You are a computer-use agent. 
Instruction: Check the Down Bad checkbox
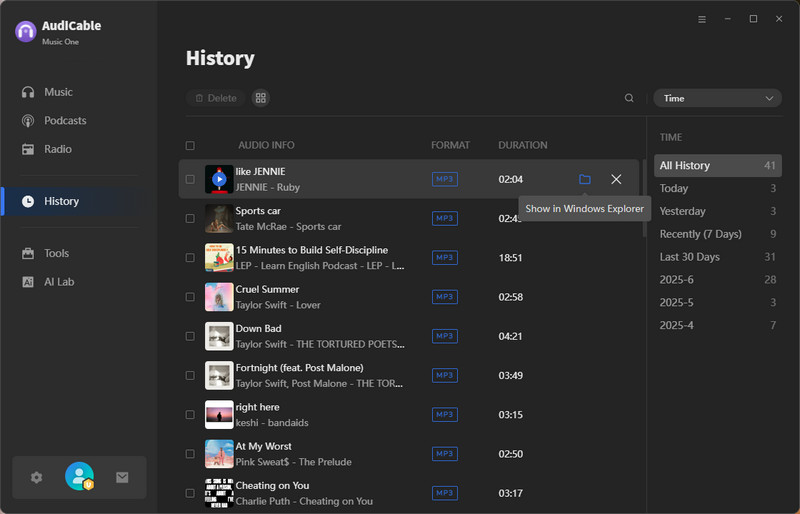[190, 336]
